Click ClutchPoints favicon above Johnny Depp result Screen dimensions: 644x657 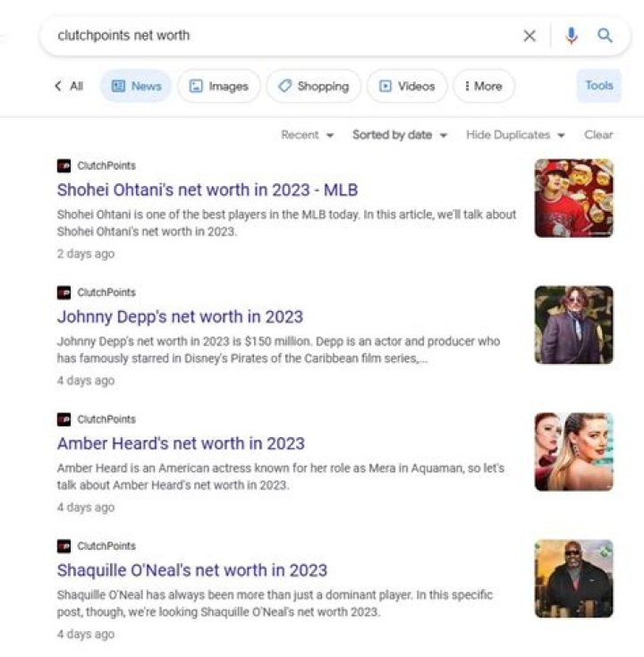click(x=64, y=292)
